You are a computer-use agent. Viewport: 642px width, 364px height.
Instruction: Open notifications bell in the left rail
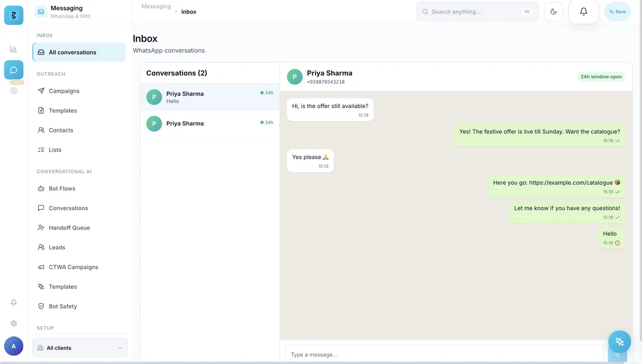(x=14, y=302)
